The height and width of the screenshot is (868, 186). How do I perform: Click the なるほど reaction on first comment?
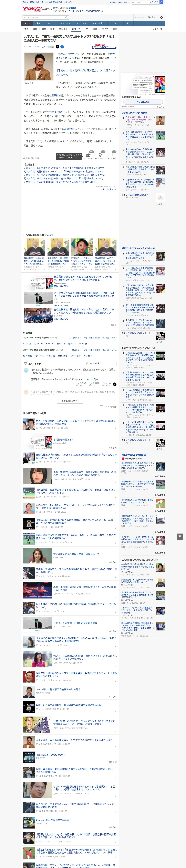tap(94, 384)
